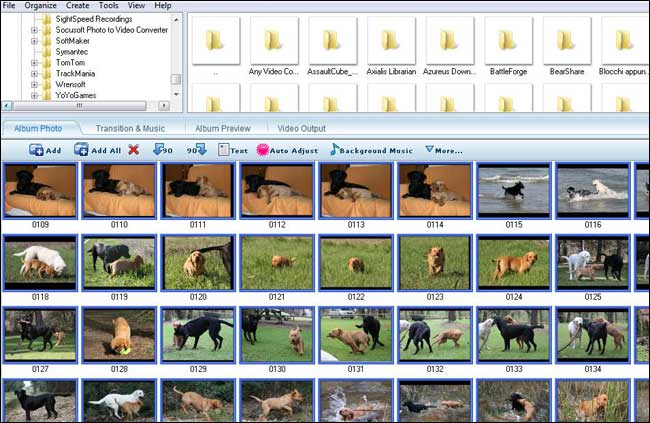
Task: Open the Create menu
Action: [x=78, y=5]
